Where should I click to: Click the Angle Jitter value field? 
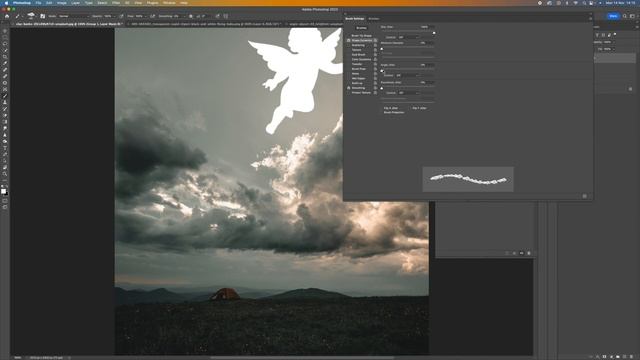coord(426,65)
